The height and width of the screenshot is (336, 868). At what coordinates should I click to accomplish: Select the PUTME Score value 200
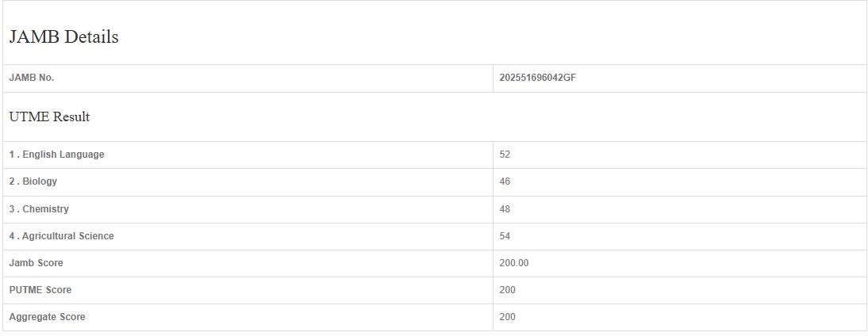point(507,290)
